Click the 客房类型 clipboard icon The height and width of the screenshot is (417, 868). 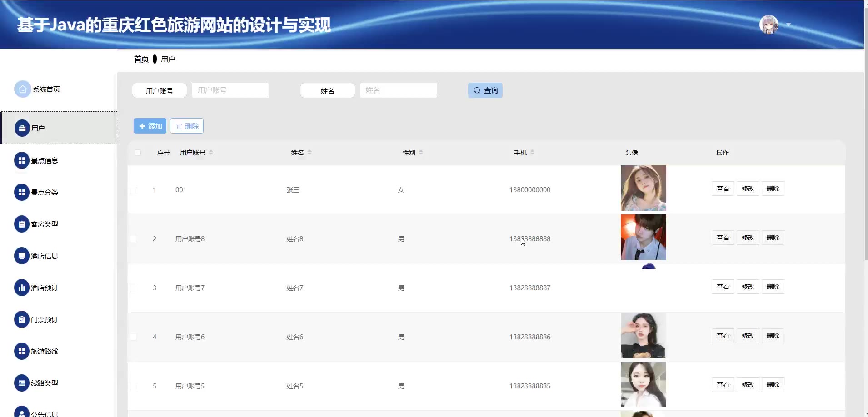(x=21, y=224)
